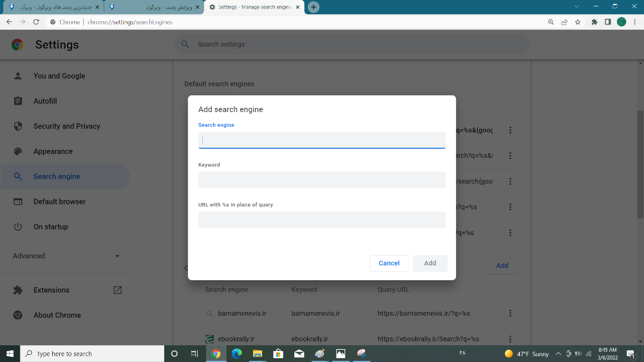The height and width of the screenshot is (362, 644).
Task: Go to Security and Privacy settings
Action: pos(67,126)
